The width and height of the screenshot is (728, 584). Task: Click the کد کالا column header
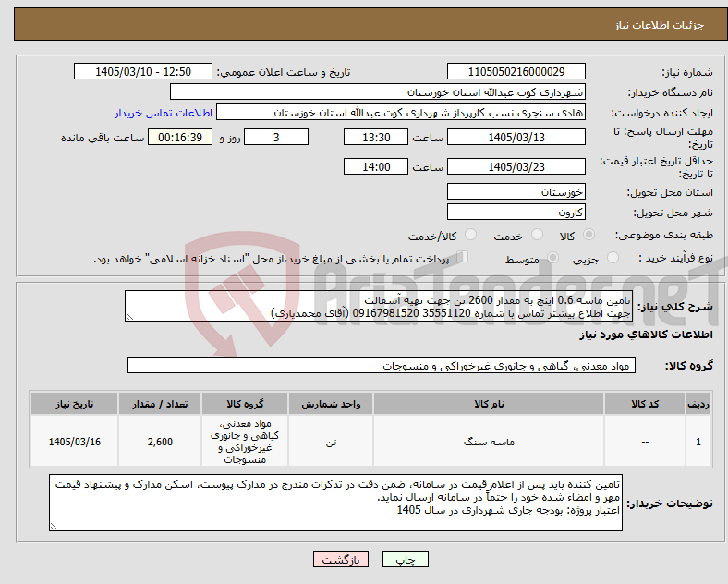(645, 404)
